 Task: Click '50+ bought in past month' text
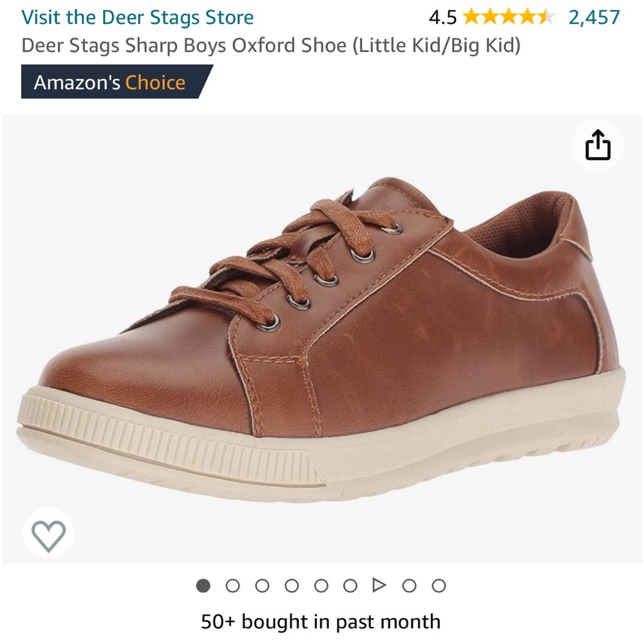[x=322, y=621]
